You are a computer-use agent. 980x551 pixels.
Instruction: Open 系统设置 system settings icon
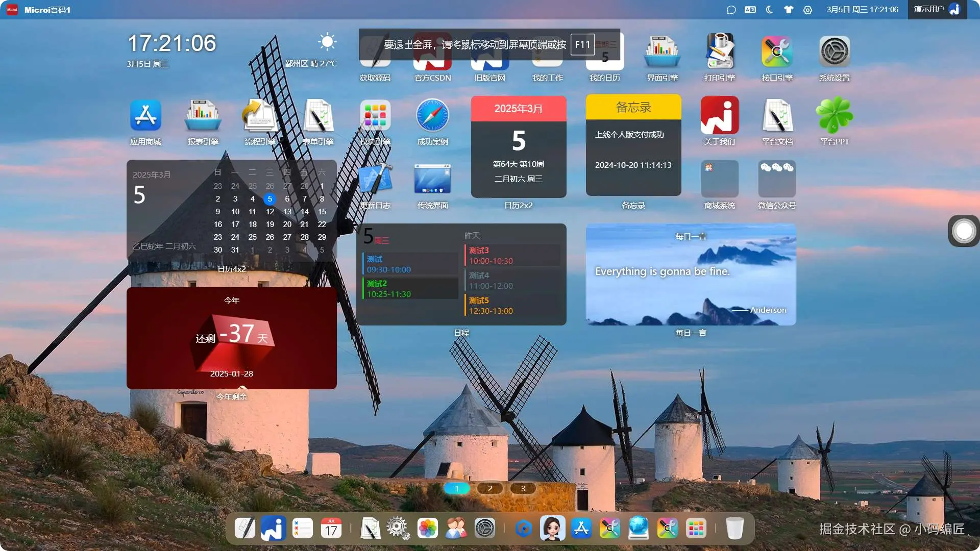[835, 52]
